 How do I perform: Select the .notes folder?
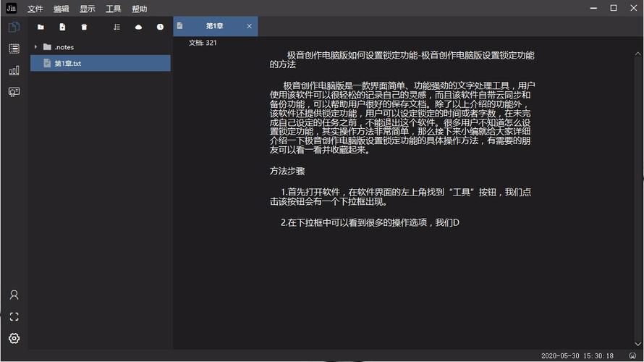(100, 47)
